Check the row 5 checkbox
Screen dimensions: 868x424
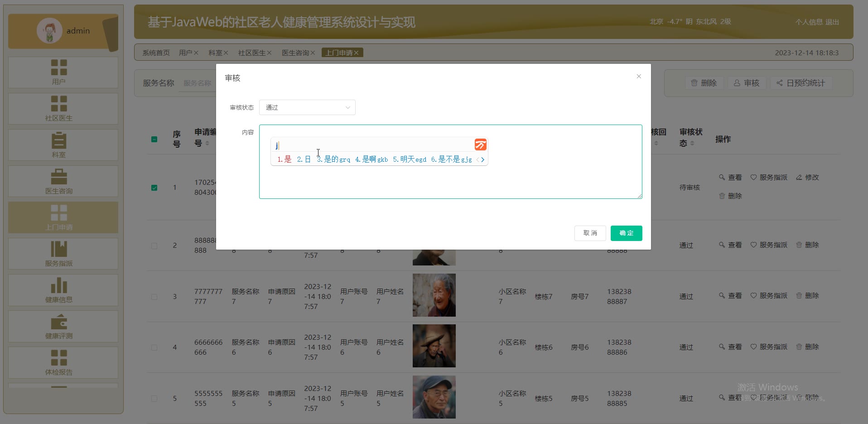pos(154,399)
